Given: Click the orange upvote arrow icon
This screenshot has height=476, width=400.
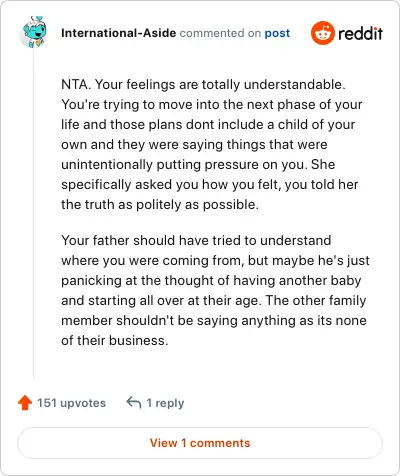Looking at the screenshot, I should pyautogui.click(x=25, y=403).
